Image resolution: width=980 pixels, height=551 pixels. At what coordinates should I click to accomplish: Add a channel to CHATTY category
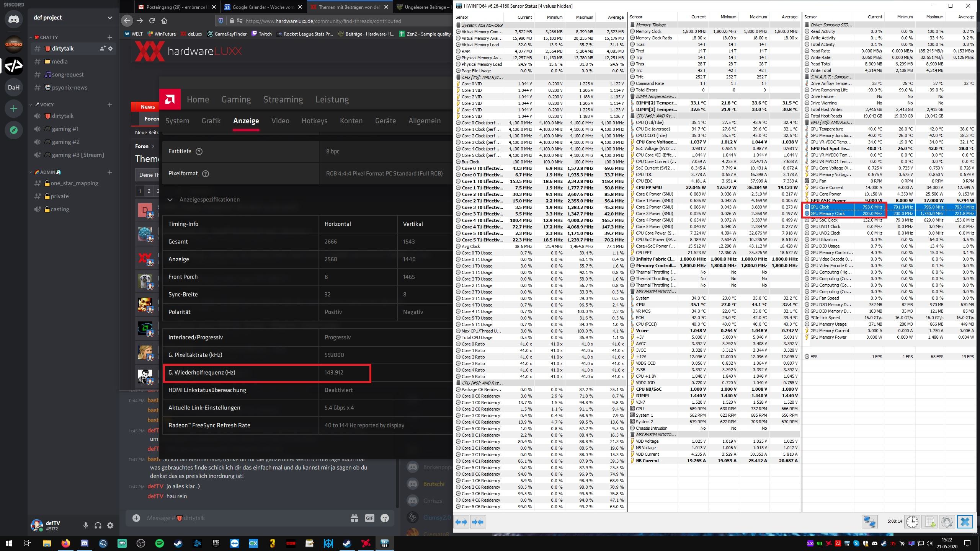tap(110, 37)
